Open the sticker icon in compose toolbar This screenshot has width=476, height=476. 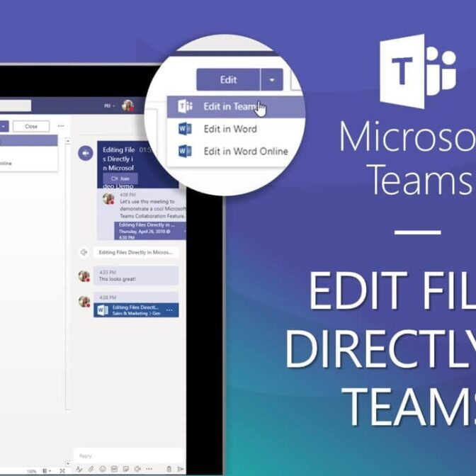pyautogui.click(x=125, y=469)
